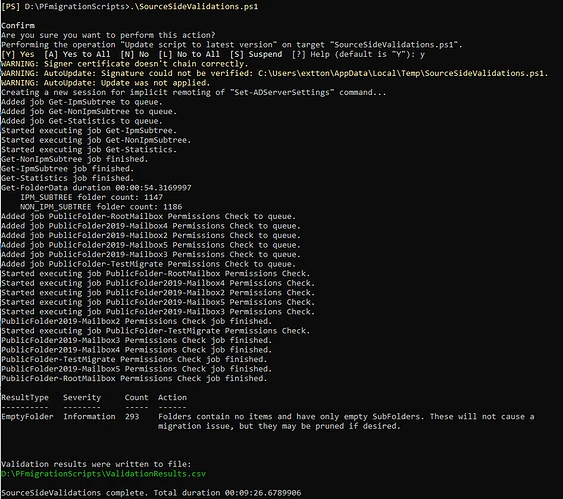Click 'Added job PublicFolder-TestMigrate Permissions Check' line
This screenshot has height=499, width=563.
[x=149, y=264]
